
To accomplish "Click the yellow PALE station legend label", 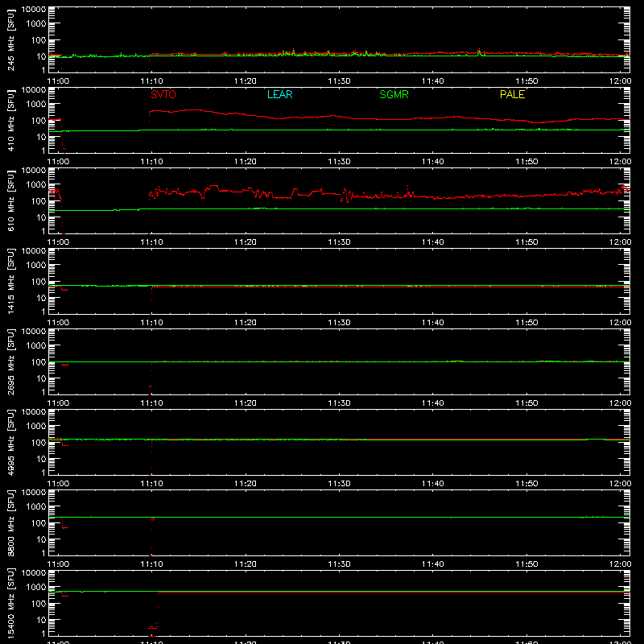I will pos(512,94).
